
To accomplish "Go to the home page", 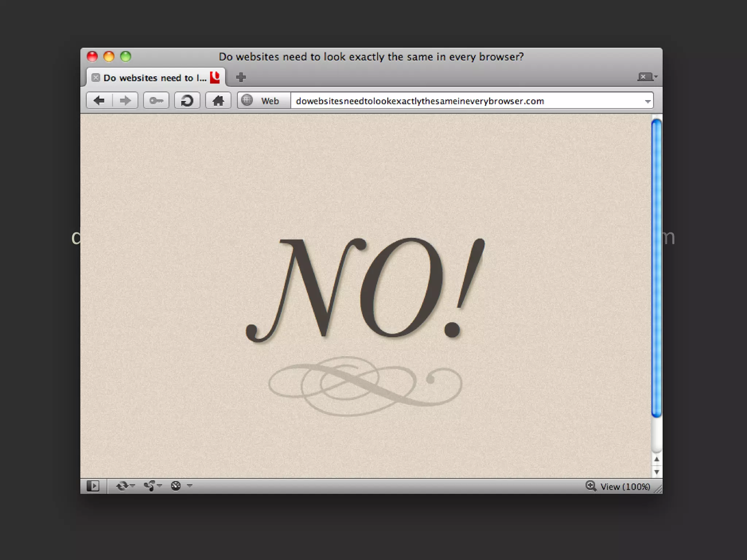I will [218, 101].
